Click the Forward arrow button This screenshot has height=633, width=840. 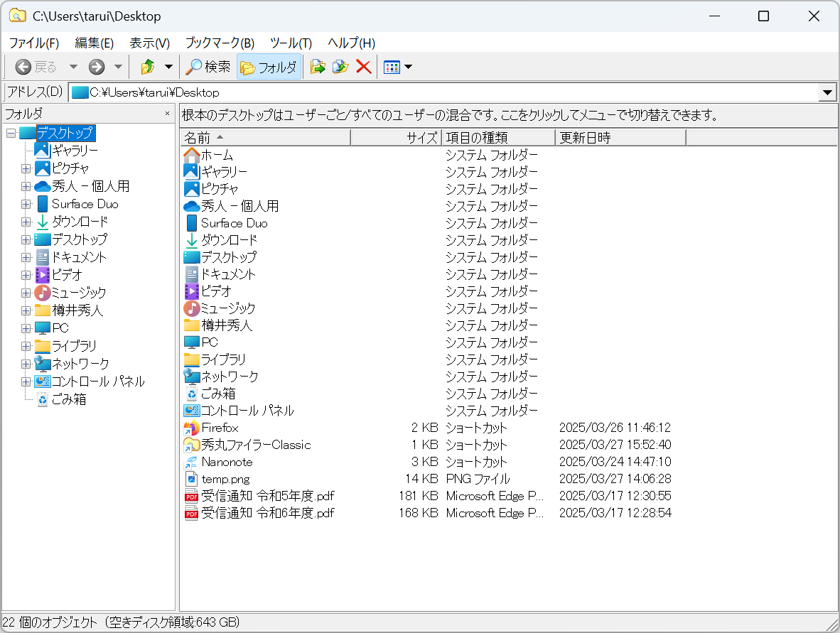(97, 67)
